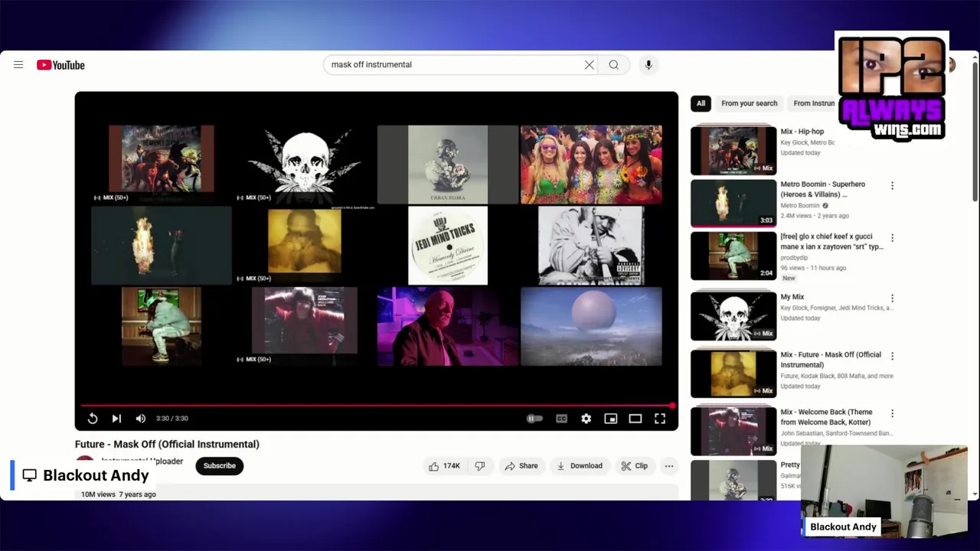Image resolution: width=980 pixels, height=551 pixels.
Task: Toggle the autoplay switch in the player
Action: pyautogui.click(x=535, y=419)
